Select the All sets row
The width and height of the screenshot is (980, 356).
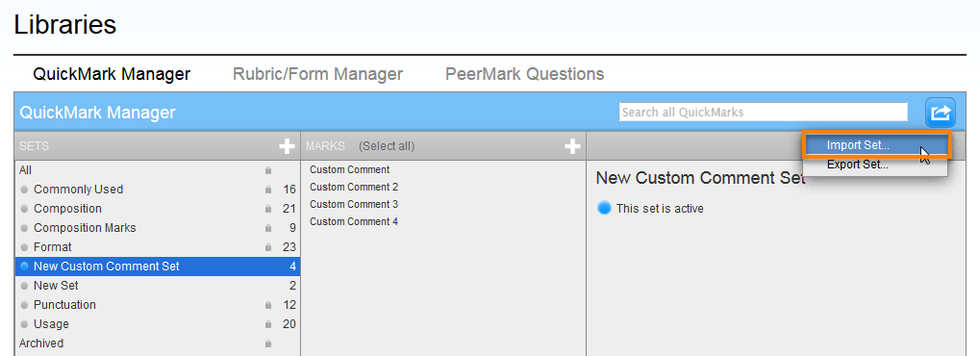158,170
